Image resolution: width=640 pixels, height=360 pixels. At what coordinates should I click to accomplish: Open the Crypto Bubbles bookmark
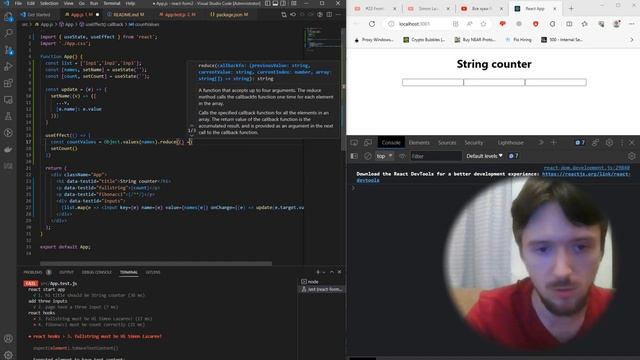point(424,40)
